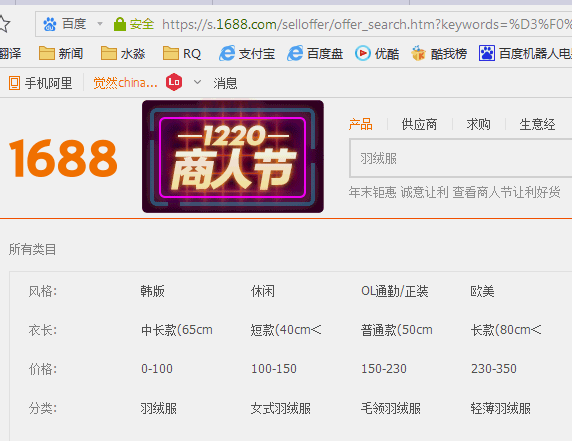Click the 羽绒服 search input field
Viewport: 572px width, 441px height.
click(x=461, y=158)
